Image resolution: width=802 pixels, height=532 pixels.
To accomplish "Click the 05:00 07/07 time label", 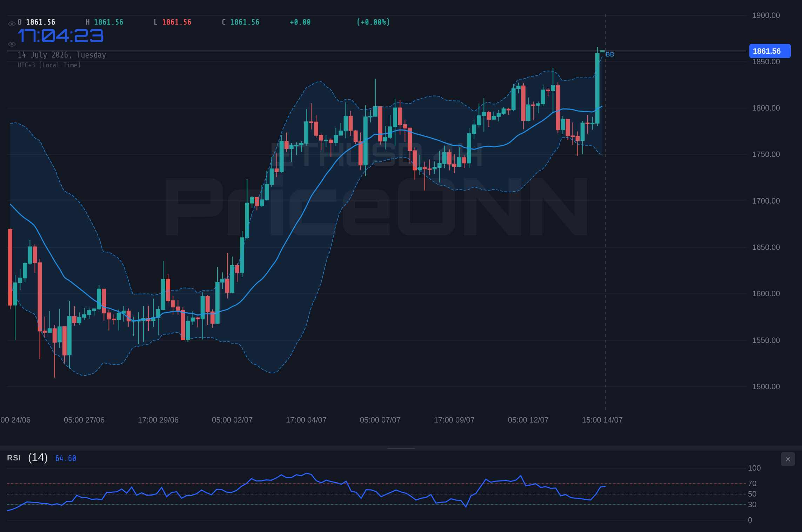I will [x=380, y=420].
